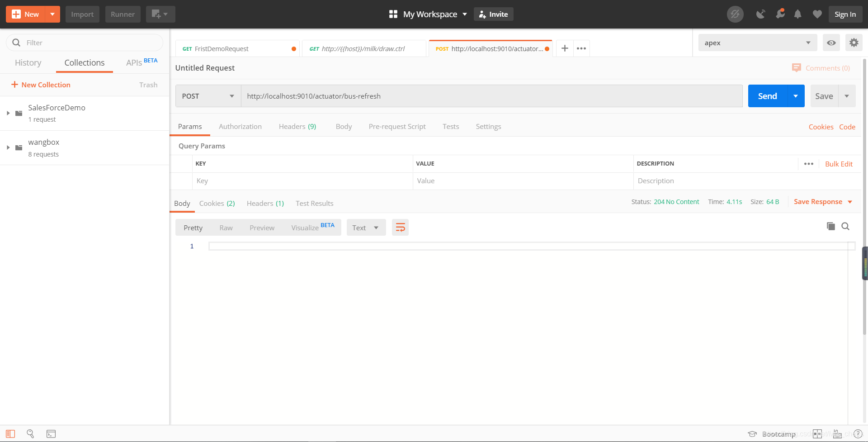Switch response view to Raw
This screenshot has width=868, height=442.
pos(226,228)
